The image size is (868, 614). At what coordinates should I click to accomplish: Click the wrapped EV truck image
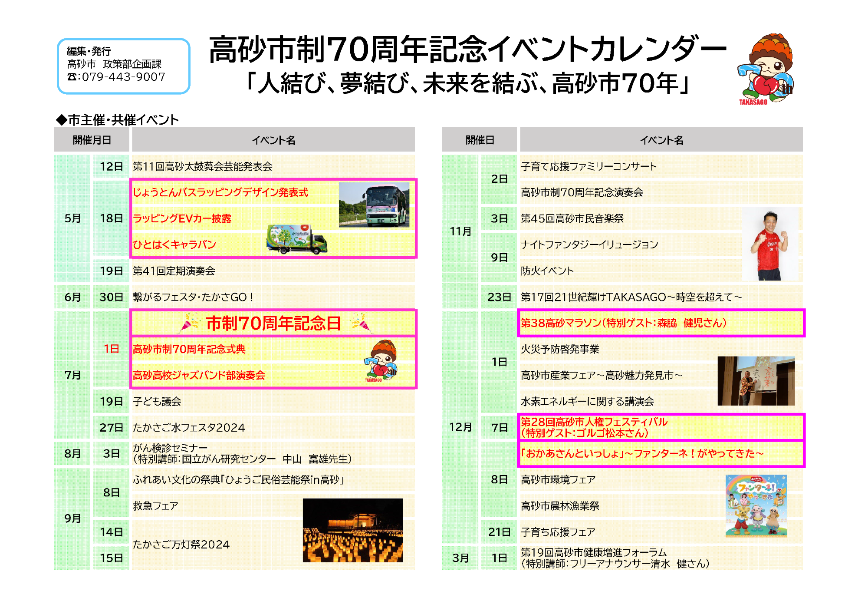(x=297, y=239)
